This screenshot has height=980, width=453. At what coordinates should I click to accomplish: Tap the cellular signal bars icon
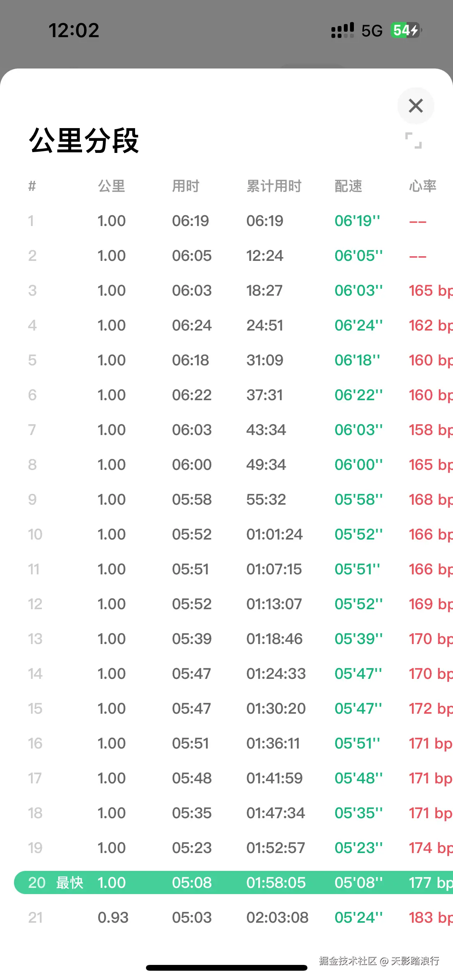342,30
